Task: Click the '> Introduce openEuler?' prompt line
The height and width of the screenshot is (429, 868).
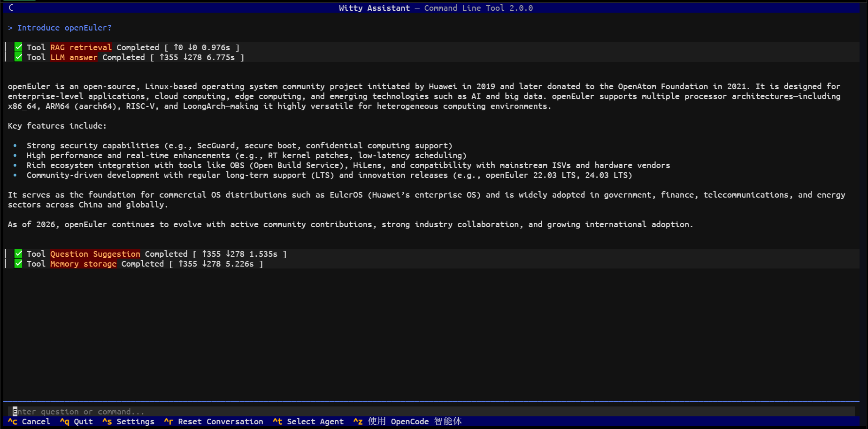Action: (x=60, y=28)
